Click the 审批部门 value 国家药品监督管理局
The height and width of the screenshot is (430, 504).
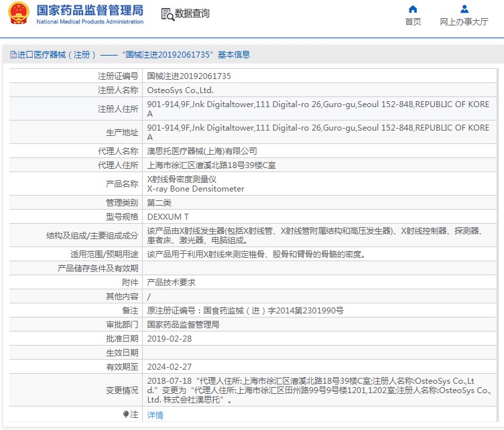(x=183, y=325)
